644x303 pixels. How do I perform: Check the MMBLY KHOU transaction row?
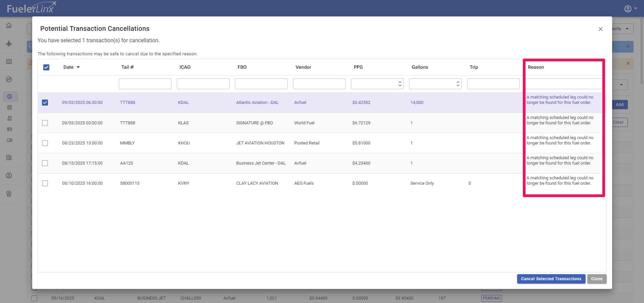tap(45, 143)
